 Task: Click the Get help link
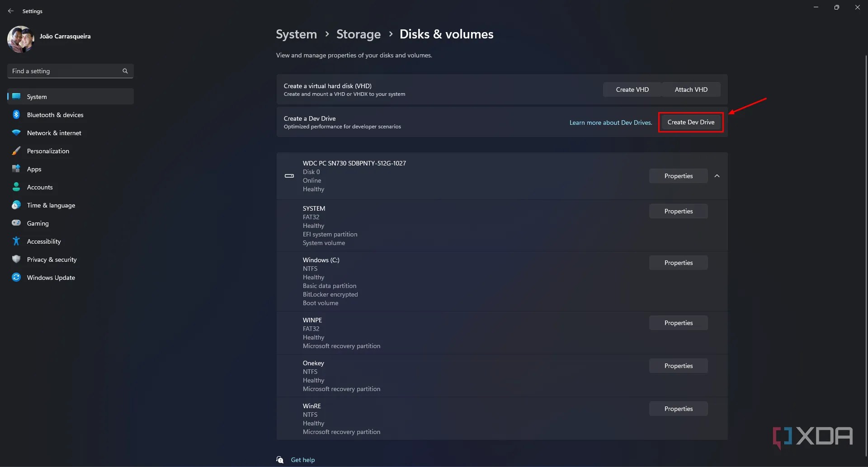[x=302, y=459]
